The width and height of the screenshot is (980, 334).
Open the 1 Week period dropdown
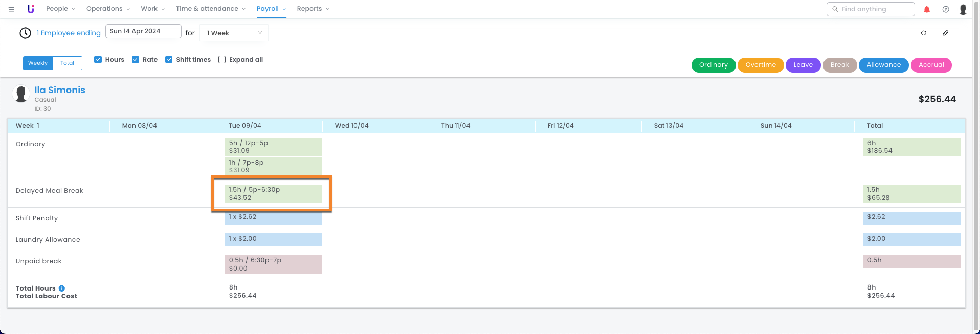[x=234, y=33]
